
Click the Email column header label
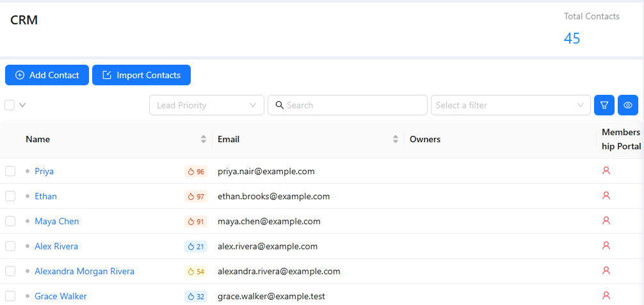(x=229, y=139)
